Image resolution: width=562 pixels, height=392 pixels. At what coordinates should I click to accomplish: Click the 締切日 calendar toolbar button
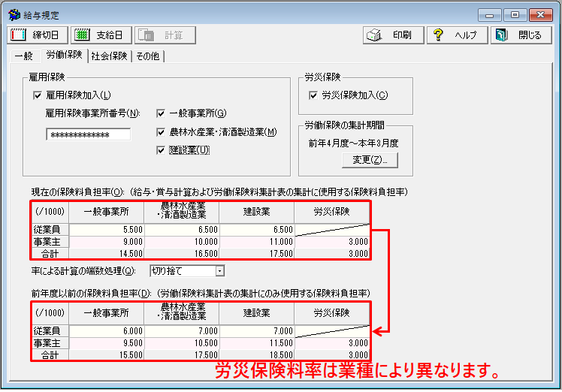point(37,35)
